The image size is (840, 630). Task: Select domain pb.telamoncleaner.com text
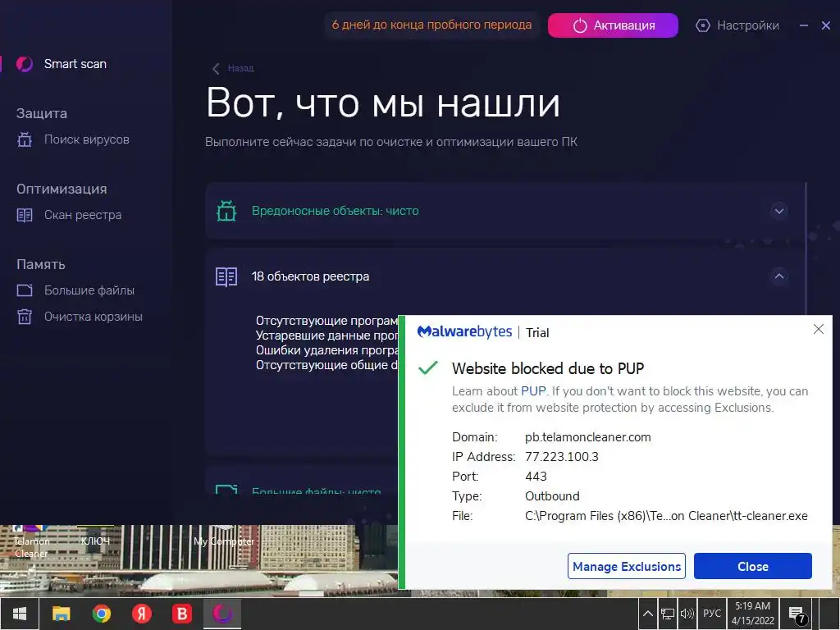click(x=587, y=437)
